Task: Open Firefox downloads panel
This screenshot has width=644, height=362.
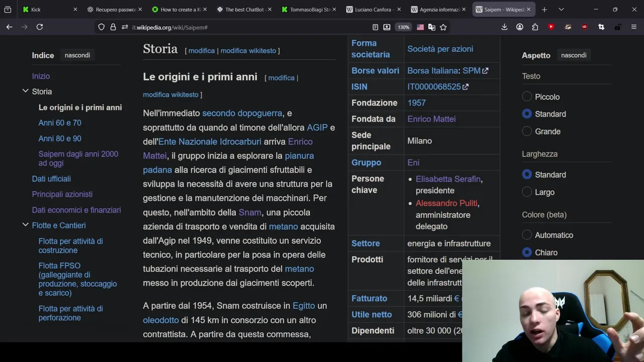Action: click(504, 27)
